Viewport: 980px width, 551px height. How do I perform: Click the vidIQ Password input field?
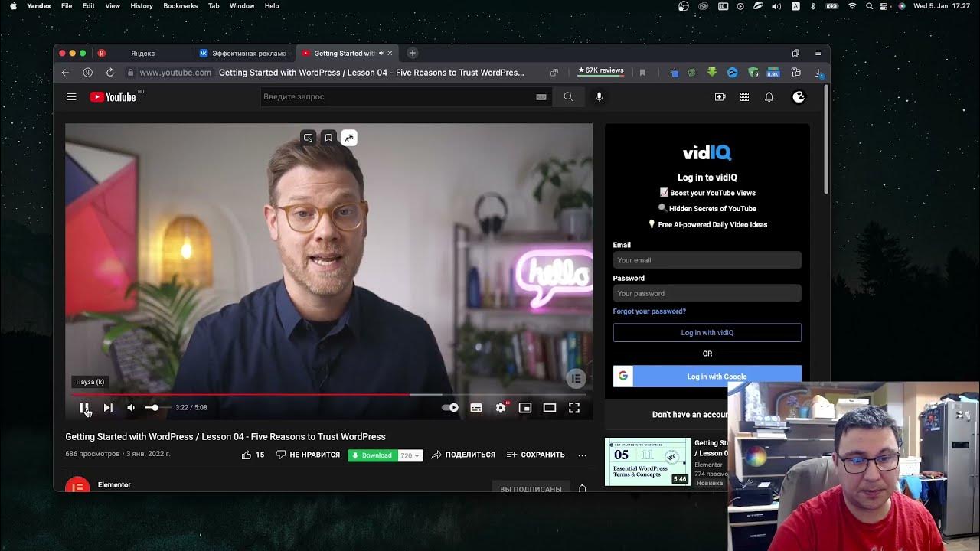click(707, 293)
